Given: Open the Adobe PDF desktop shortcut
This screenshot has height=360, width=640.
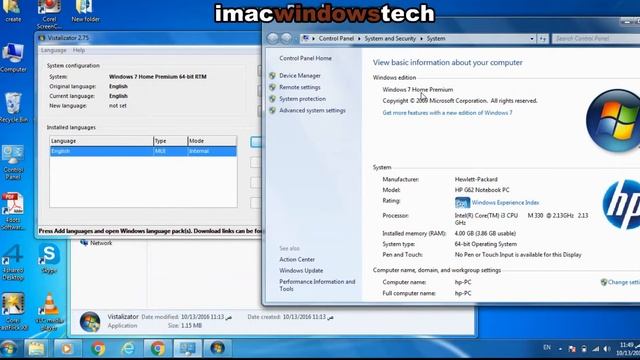Looking at the screenshot, I should click(13, 211).
